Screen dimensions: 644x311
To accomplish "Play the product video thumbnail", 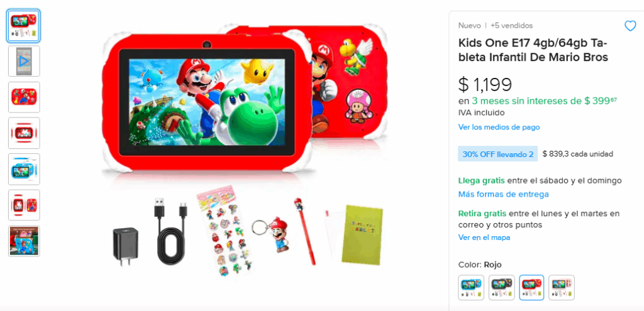I will tap(24, 61).
